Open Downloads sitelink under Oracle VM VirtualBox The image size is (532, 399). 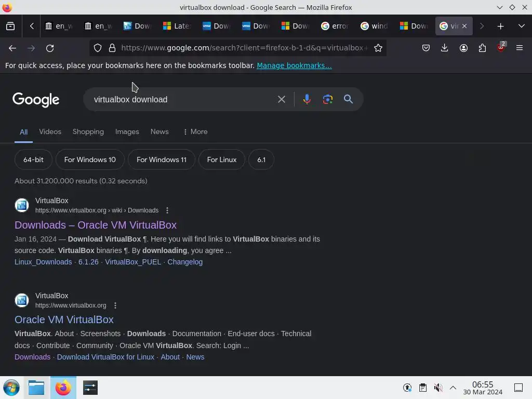[x=33, y=357]
